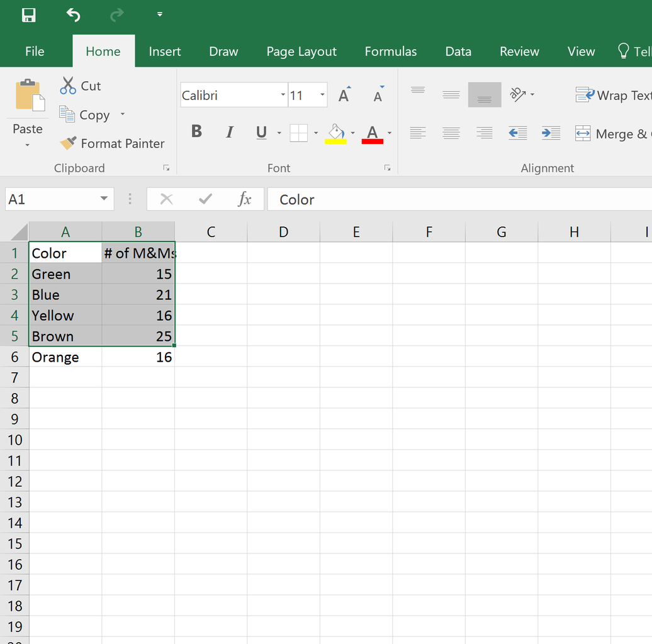
Task: Switch to the Insert tab
Action: coord(165,52)
